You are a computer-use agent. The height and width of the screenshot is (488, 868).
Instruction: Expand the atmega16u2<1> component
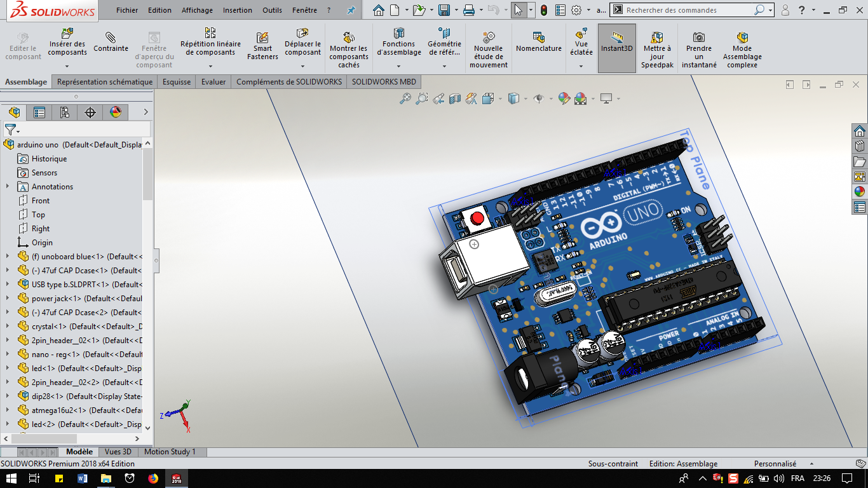click(x=8, y=410)
